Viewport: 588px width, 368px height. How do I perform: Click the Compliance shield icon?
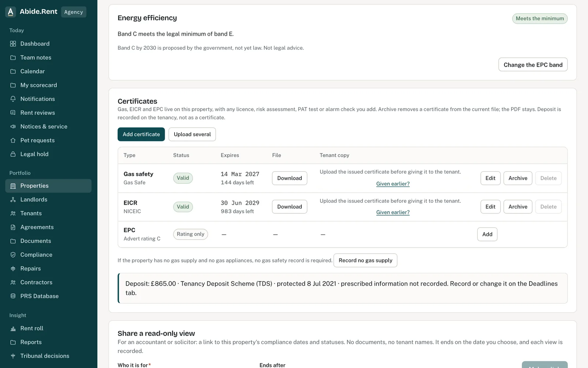coord(13,255)
